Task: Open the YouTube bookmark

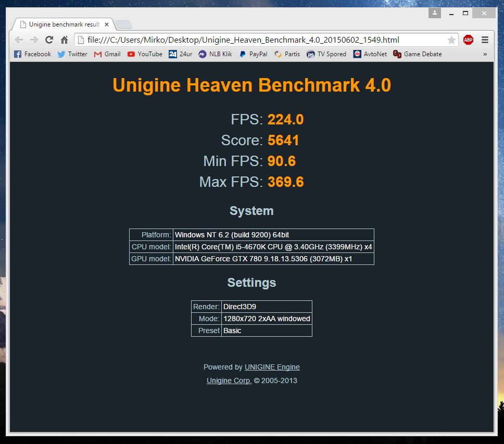Action: pos(145,54)
